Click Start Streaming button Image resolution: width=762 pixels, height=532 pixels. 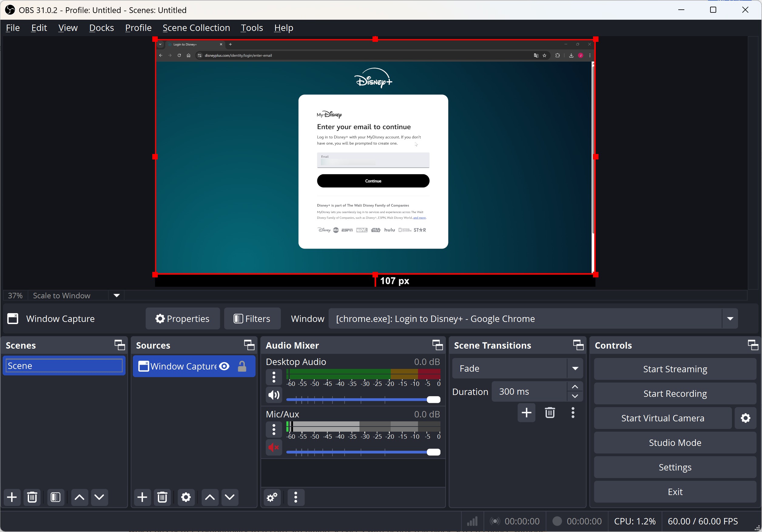pos(675,369)
